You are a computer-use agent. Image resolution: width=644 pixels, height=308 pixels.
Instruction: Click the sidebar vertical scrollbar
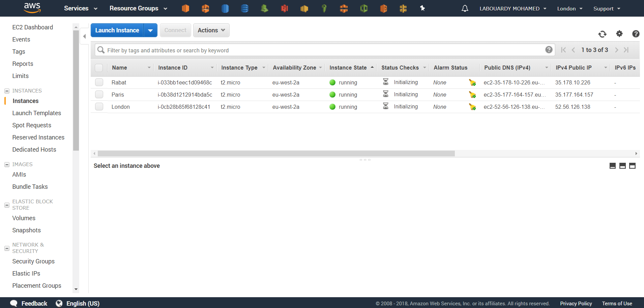76,91
